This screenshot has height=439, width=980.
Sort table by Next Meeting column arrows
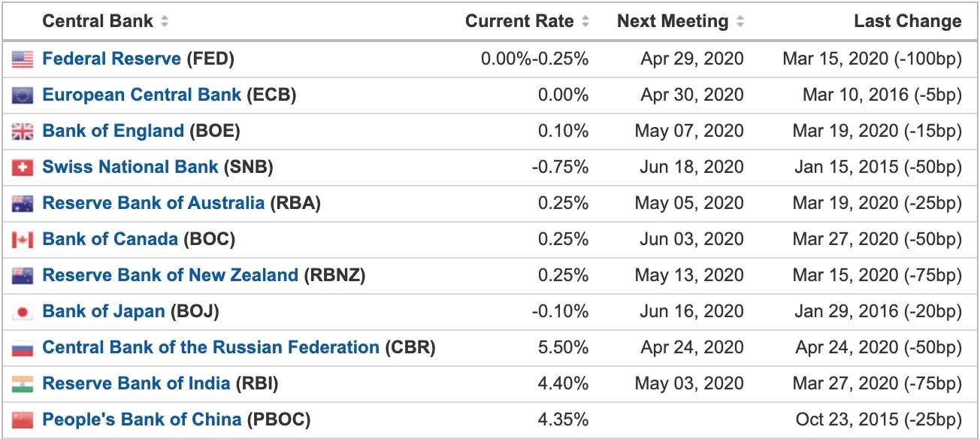[740, 22]
